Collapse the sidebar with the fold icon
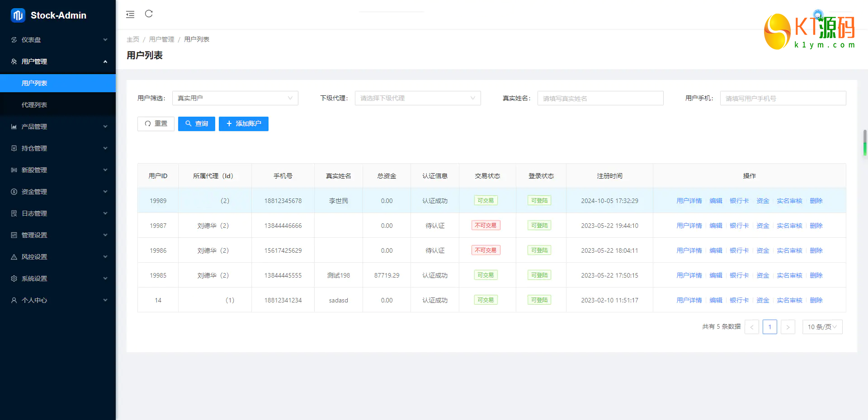 (x=130, y=14)
